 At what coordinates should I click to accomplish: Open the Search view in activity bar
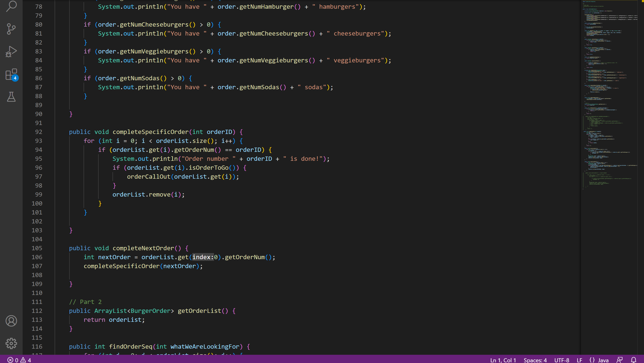[11, 6]
